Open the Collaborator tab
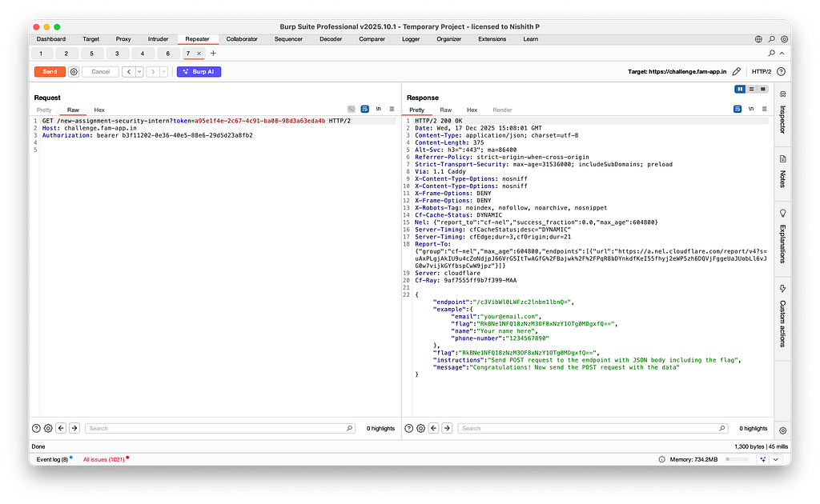This screenshot has height=504, width=820. [x=242, y=39]
